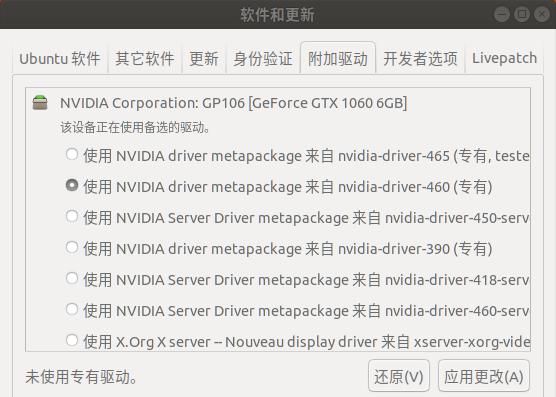
Task: Close the Software & Updates window
Action: 542,14
